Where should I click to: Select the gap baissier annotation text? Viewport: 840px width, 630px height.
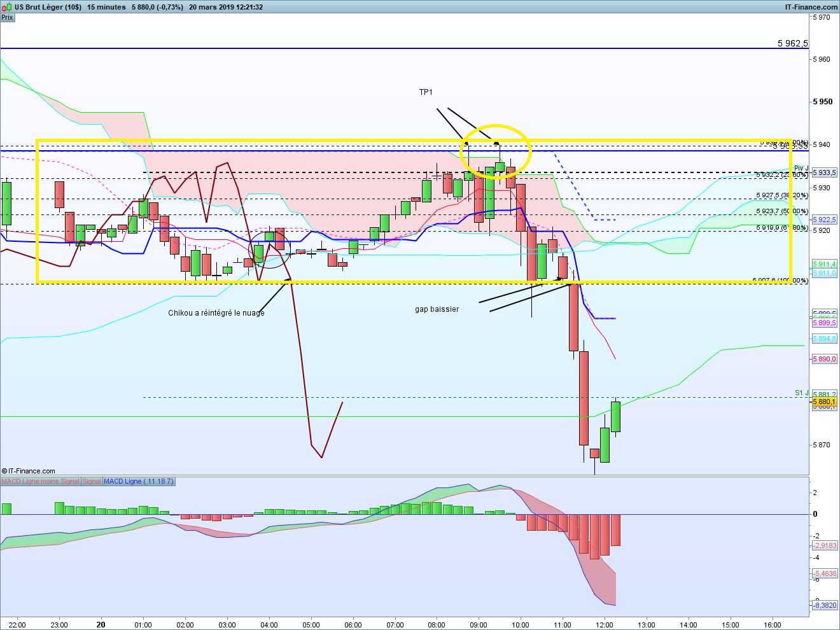coord(437,309)
